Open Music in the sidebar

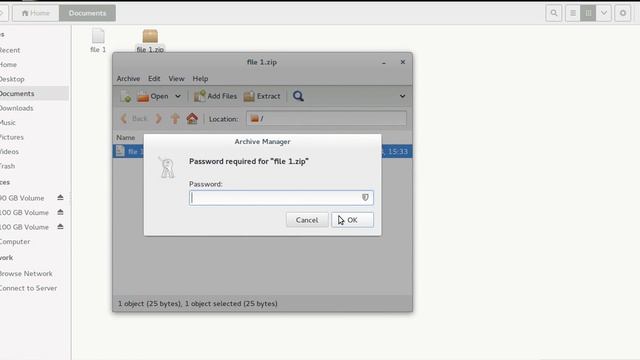click(x=8, y=122)
